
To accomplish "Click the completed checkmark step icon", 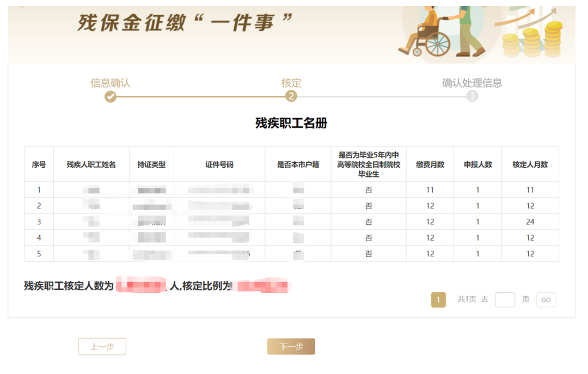I will (111, 97).
